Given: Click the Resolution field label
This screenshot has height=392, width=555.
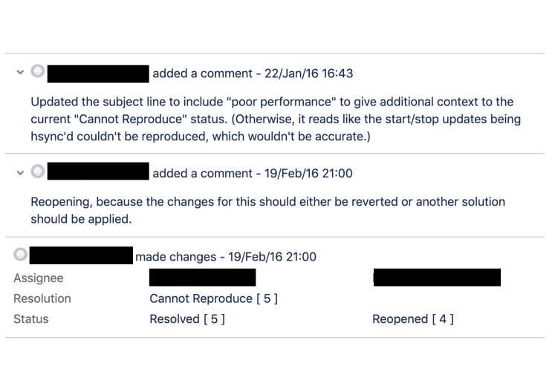Looking at the screenshot, I should click(42, 298).
